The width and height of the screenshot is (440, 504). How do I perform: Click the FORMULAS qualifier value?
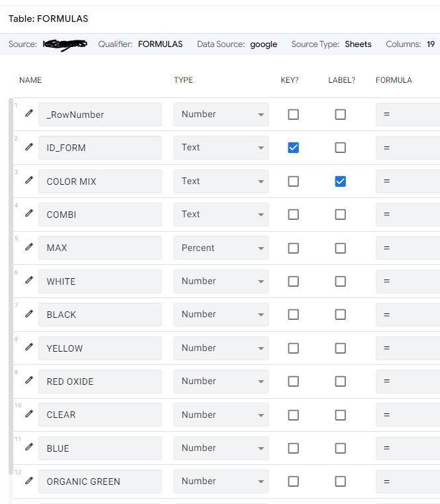click(160, 44)
